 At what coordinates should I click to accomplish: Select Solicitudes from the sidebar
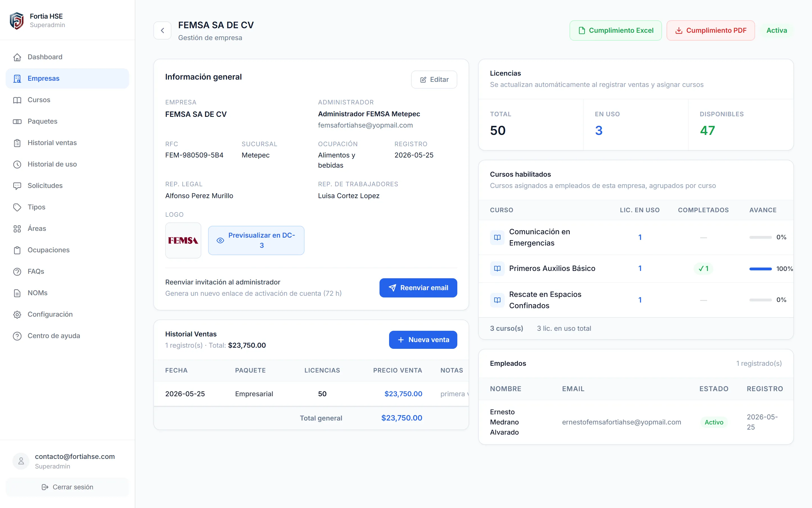point(67,186)
